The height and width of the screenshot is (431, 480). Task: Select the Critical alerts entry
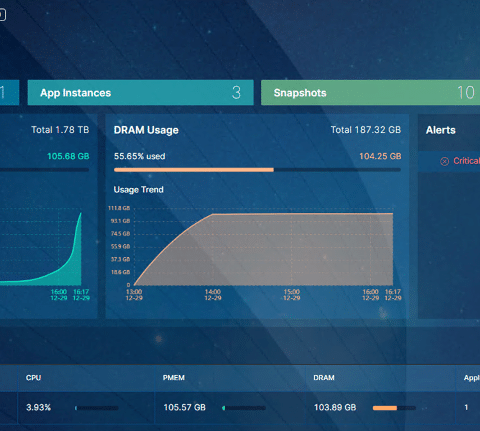tap(449, 161)
